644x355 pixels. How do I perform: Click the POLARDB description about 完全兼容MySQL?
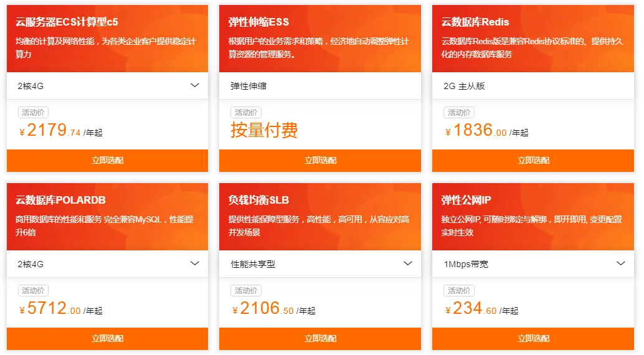tap(105, 225)
